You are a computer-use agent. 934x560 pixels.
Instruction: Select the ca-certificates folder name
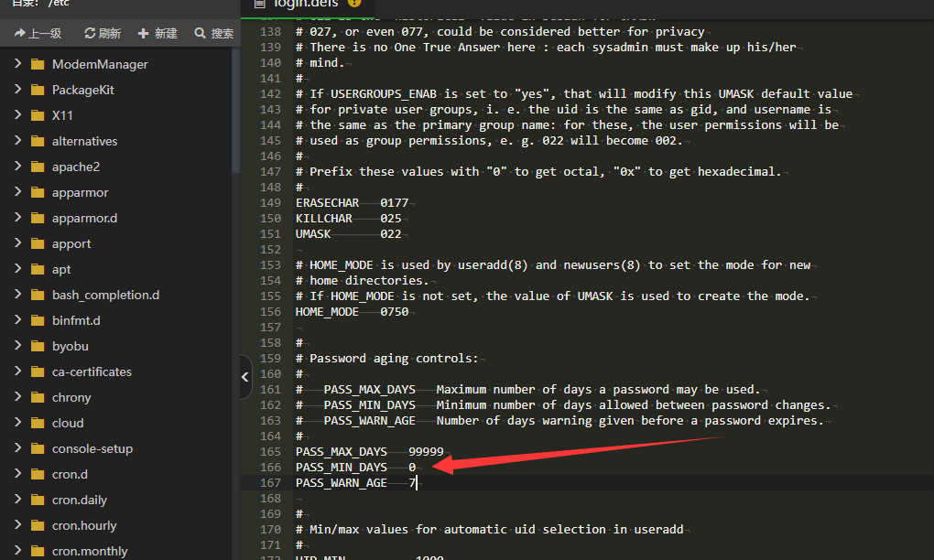[92, 372]
